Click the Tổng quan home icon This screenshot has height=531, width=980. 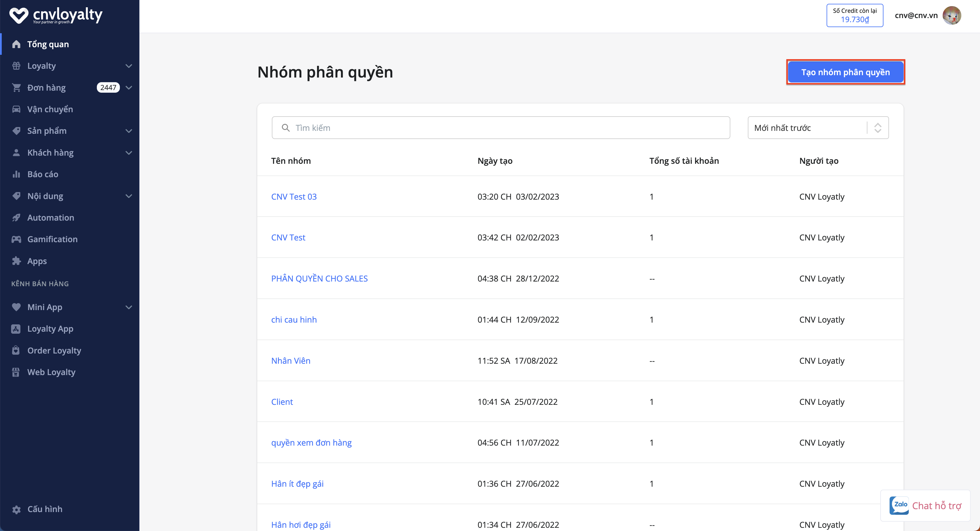(16, 44)
